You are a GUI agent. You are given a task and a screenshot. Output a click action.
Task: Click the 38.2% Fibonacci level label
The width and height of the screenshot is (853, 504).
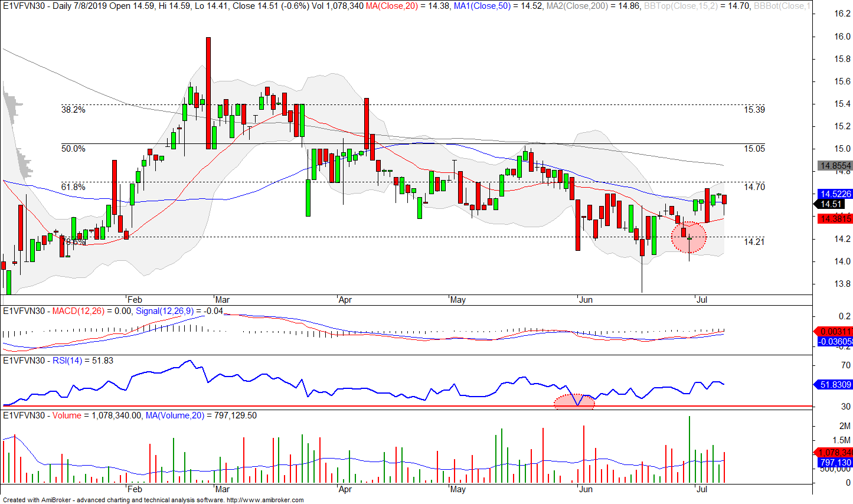73,110
